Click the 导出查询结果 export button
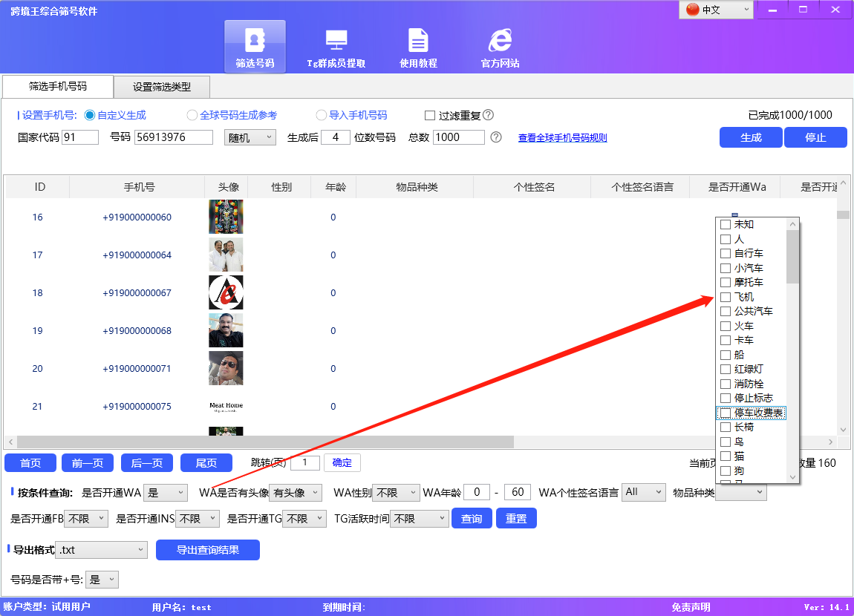 [207, 549]
